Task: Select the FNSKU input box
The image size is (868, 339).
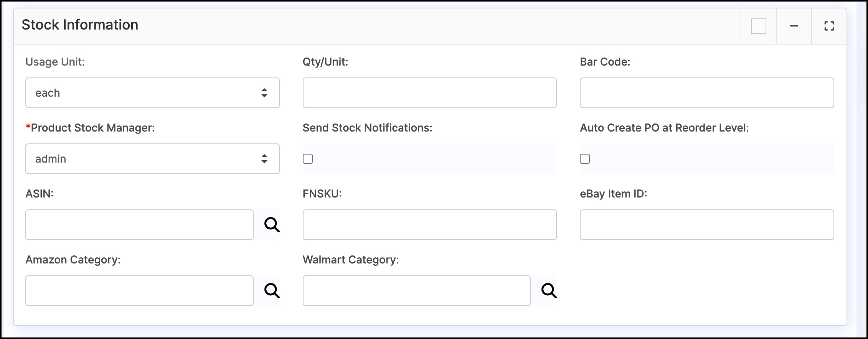Action: point(429,225)
